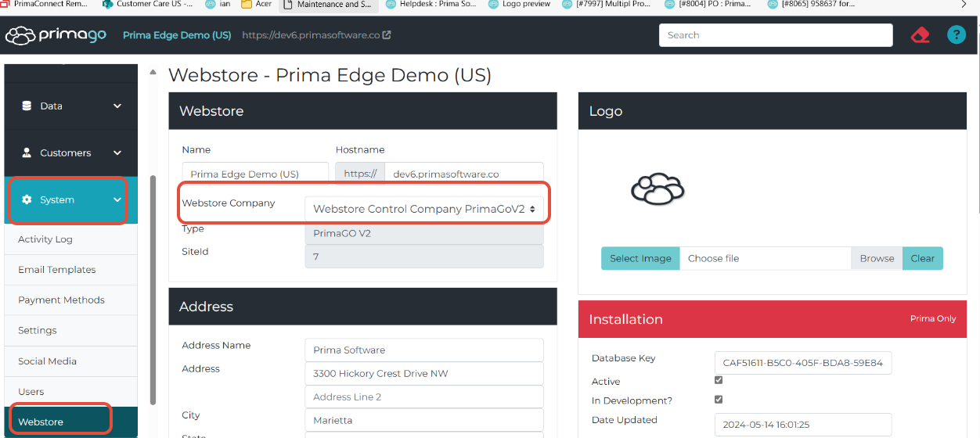Collapse the System menu chevron
Viewport: 980px width, 438px height.
117,199
